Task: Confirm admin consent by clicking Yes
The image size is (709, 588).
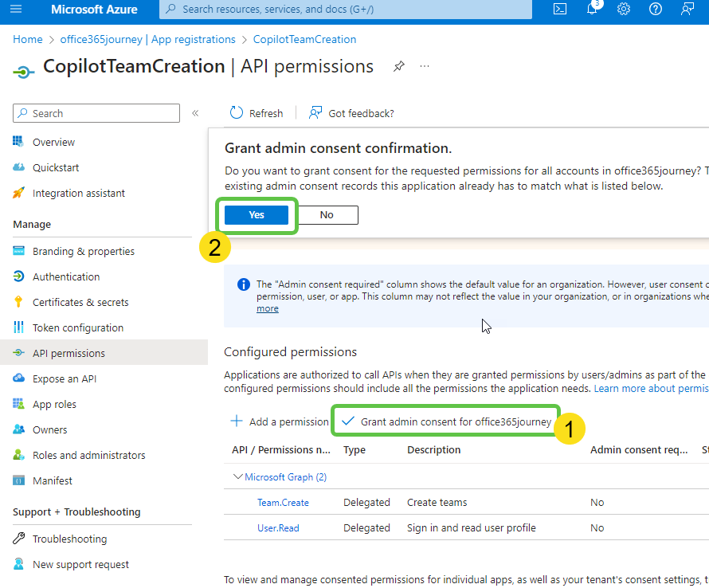Action: [256, 214]
